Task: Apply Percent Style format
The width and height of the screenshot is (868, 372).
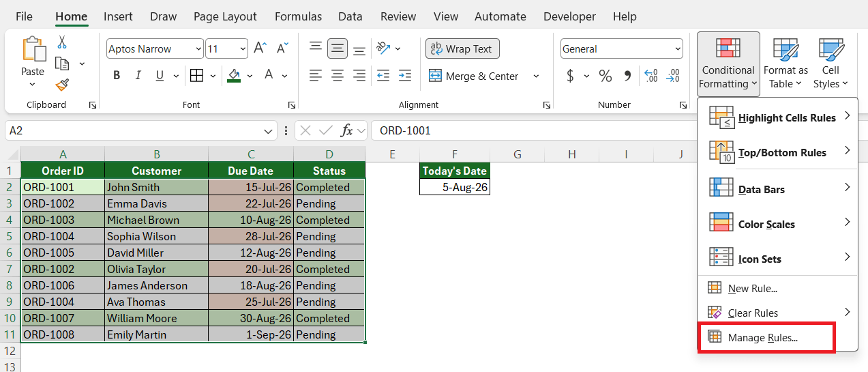Action: (605, 76)
